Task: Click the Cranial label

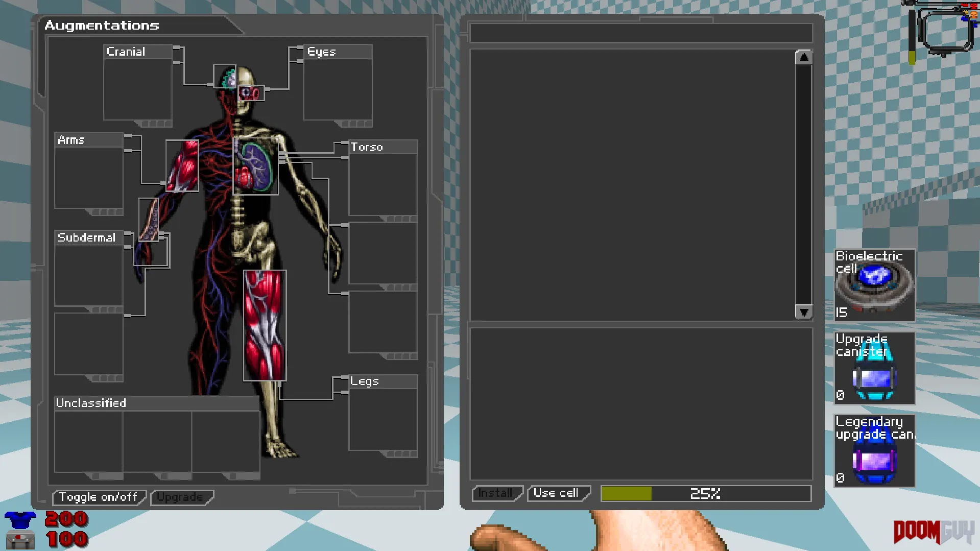Action: pos(126,52)
